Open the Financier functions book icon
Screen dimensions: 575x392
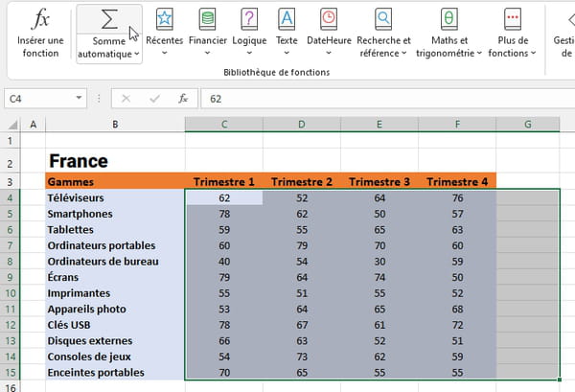pyautogui.click(x=207, y=19)
